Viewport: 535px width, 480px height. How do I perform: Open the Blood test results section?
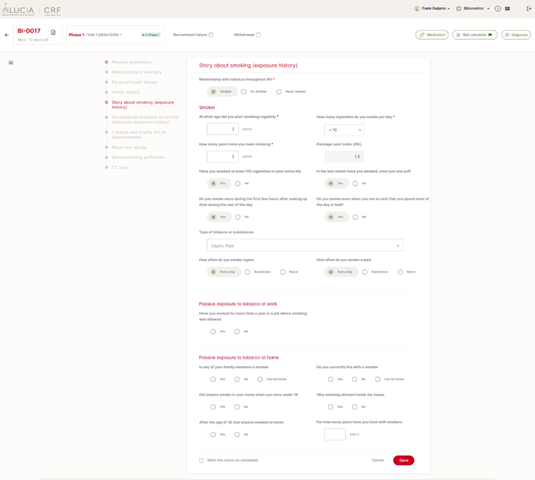(129, 147)
